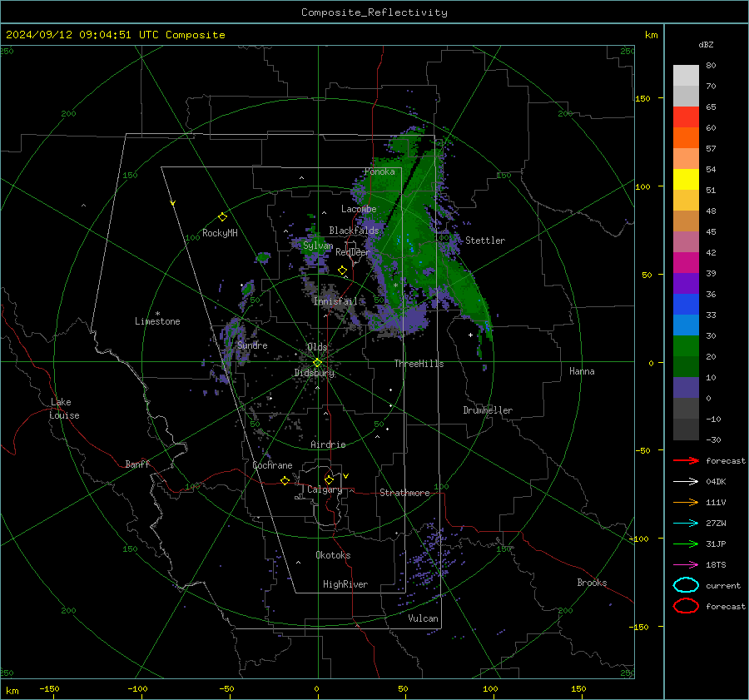Screen dimensions: 749x700
Task: Click the yellow diamond marker below RedDeer
Action: tap(343, 271)
